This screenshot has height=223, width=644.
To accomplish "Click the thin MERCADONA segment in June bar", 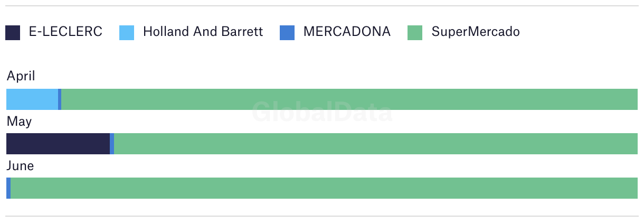I will pos(8,188).
